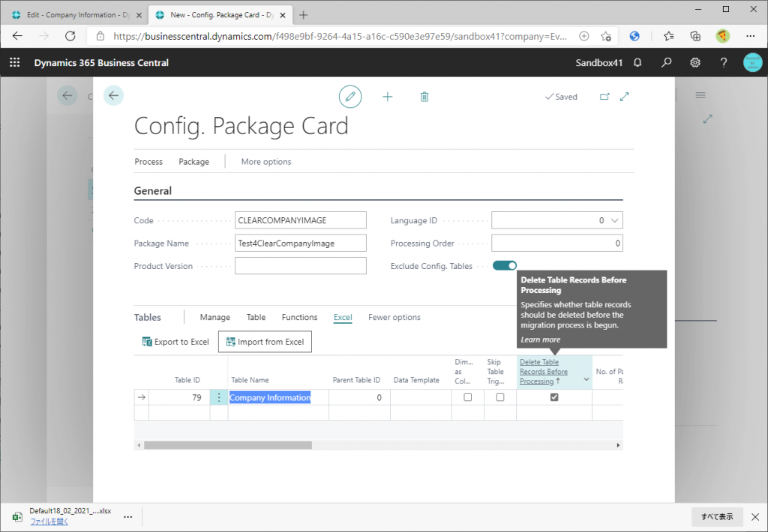Open the Language ID dropdown
The width and height of the screenshot is (768, 532).
click(615, 220)
